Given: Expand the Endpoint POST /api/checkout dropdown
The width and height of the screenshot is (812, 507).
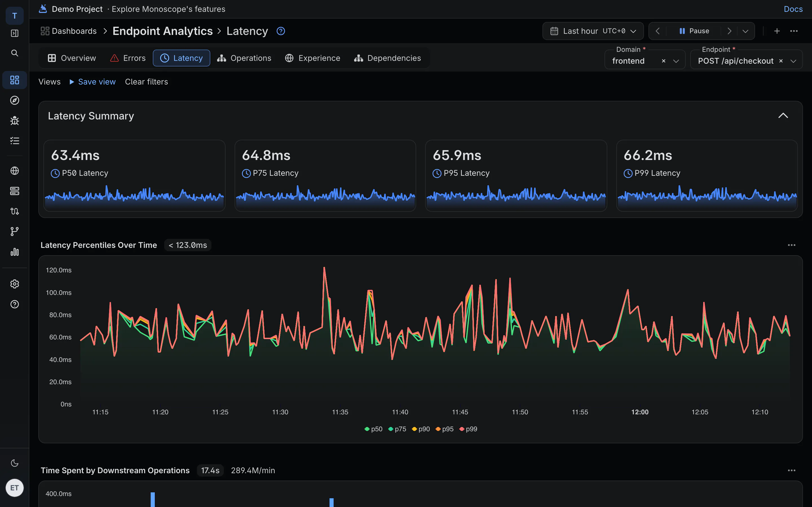Looking at the screenshot, I should (x=793, y=61).
